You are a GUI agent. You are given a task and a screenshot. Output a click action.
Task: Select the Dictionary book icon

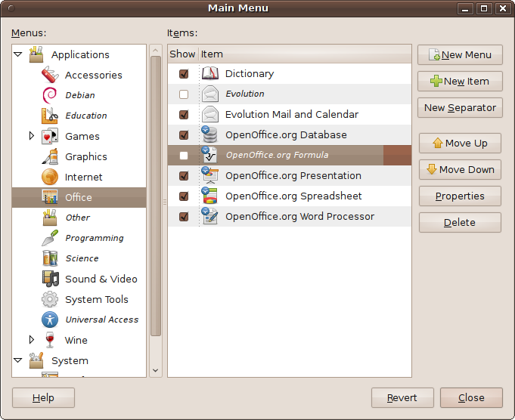pyautogui.click(x=209, y=73)
